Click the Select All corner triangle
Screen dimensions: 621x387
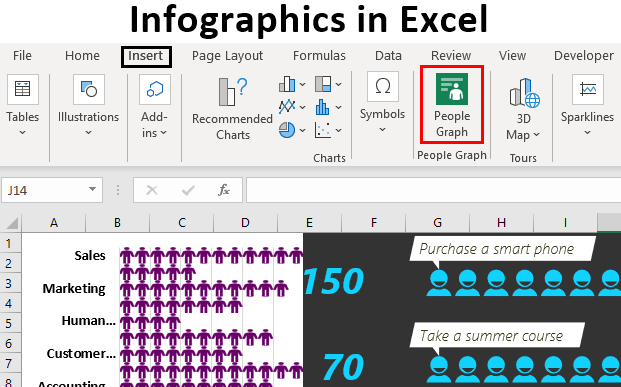pos(12,223)
